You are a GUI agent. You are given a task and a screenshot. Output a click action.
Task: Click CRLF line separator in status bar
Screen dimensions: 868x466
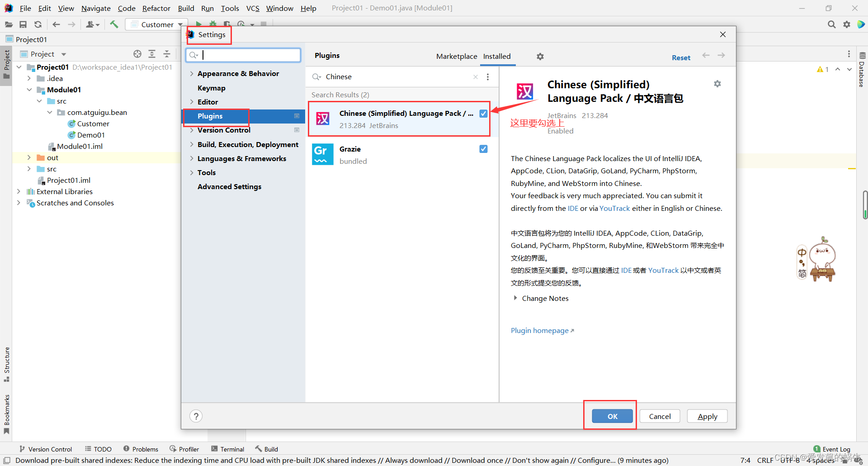[x=765, y=460]
